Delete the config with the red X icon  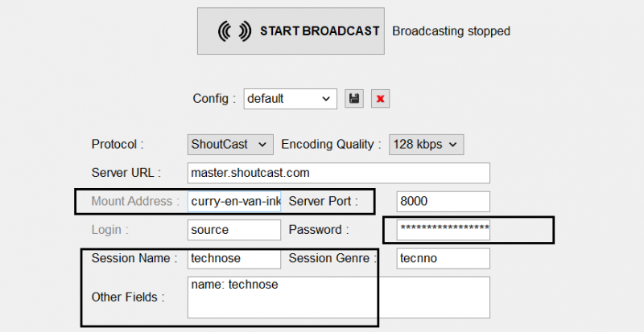[380, 99]
